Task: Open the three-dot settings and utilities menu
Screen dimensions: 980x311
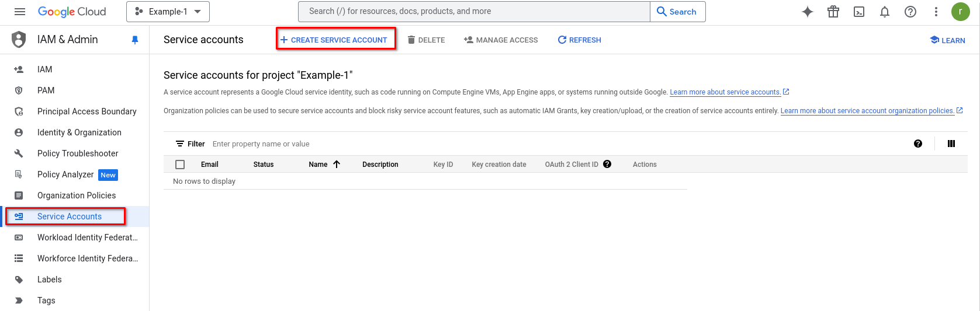Action: tap(936, 12)
